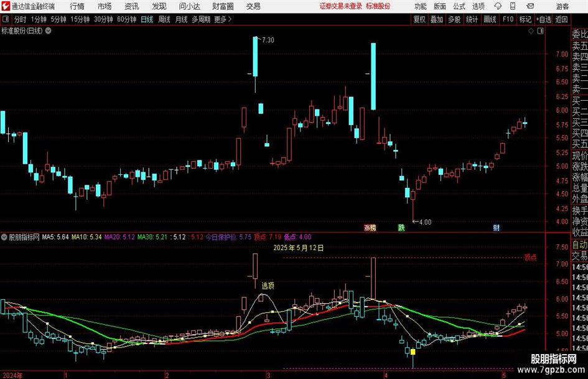The width and height of the screenshot is (588, 379).
Task: Switch to the 60分钟 period tab
Action: (127, 19)
